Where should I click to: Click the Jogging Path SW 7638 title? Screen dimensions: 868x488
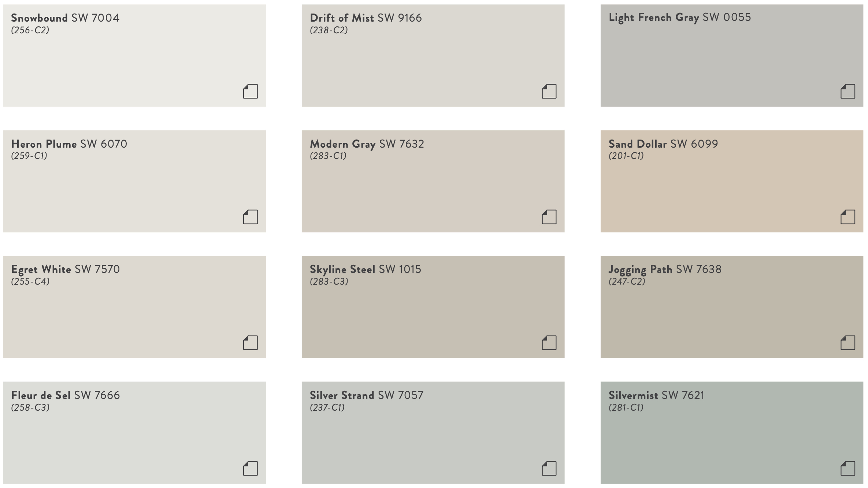pos(665,270)
